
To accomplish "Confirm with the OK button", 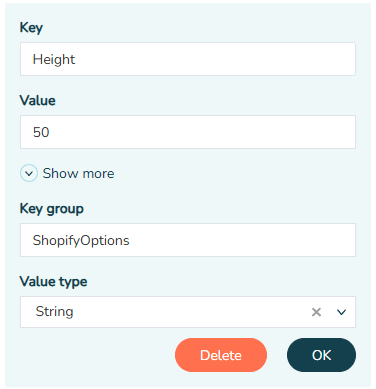I will point(321,355).
